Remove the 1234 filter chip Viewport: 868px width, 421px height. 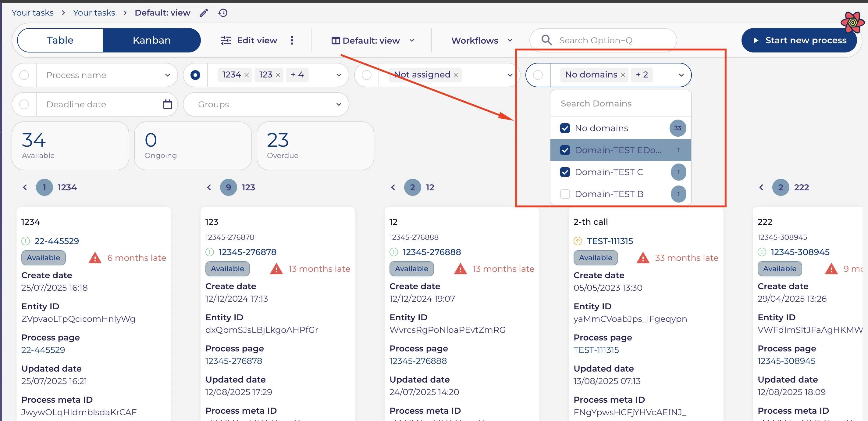246,75
